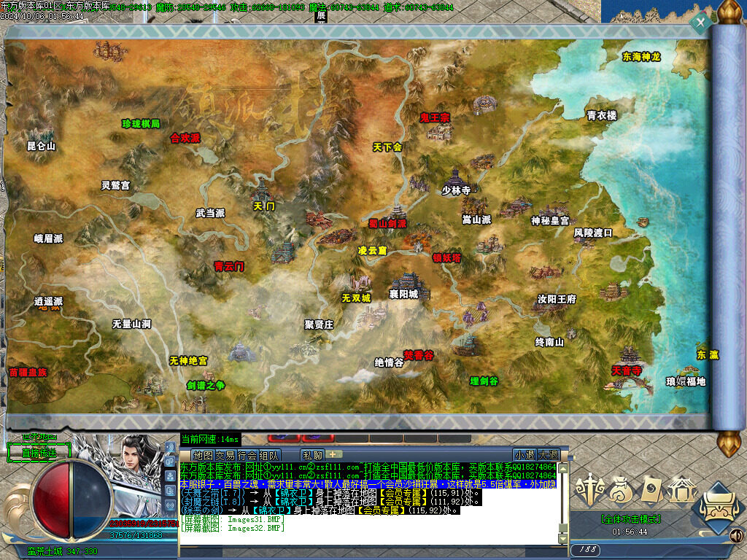Select 鬼王宗 on the world map
747x560 pixels.
coord(435,117)
